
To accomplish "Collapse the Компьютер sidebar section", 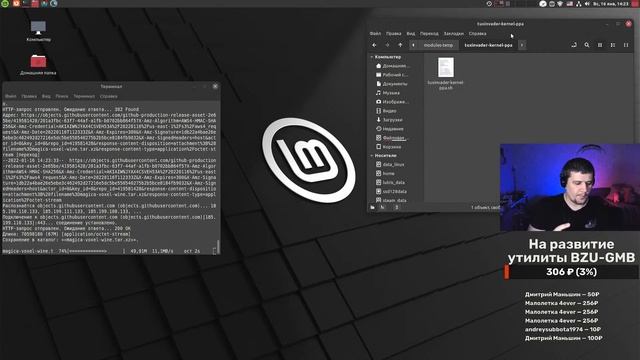I will click(372, 57).
